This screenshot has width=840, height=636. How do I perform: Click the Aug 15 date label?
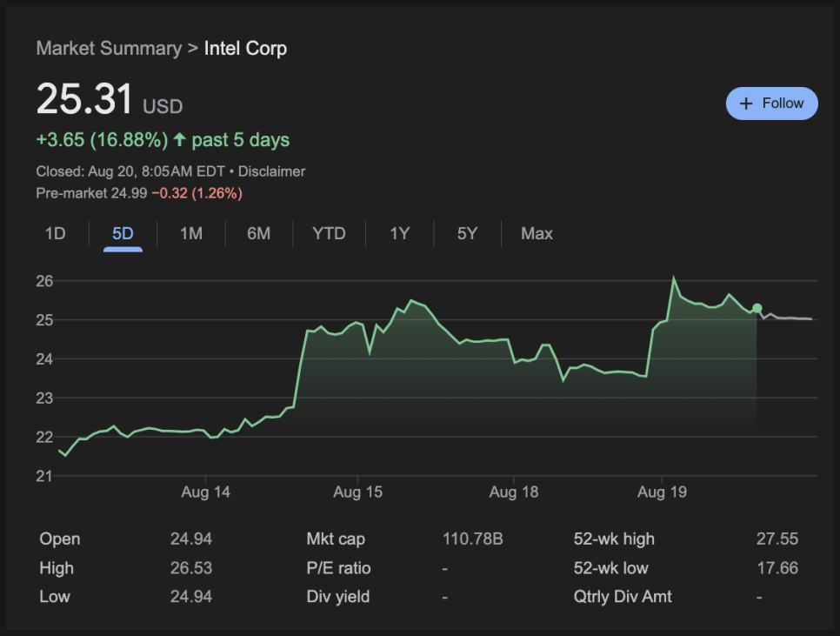pos(358,492)
